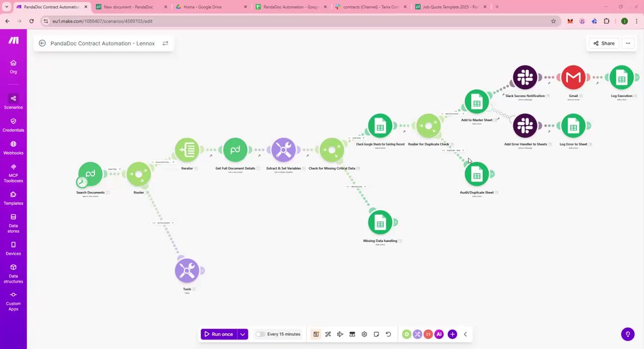Open Templates in the left sidebar
This screenshot has height=349, width=644.
click(14, 198)
